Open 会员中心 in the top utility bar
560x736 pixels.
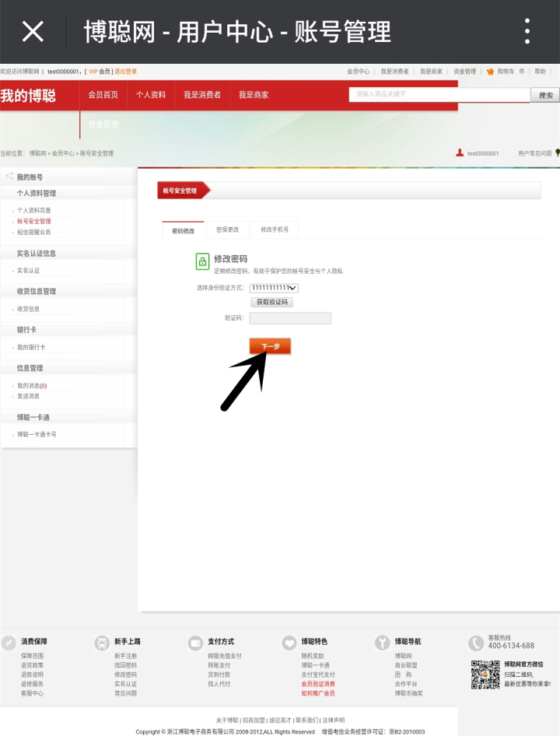(358, 72)
